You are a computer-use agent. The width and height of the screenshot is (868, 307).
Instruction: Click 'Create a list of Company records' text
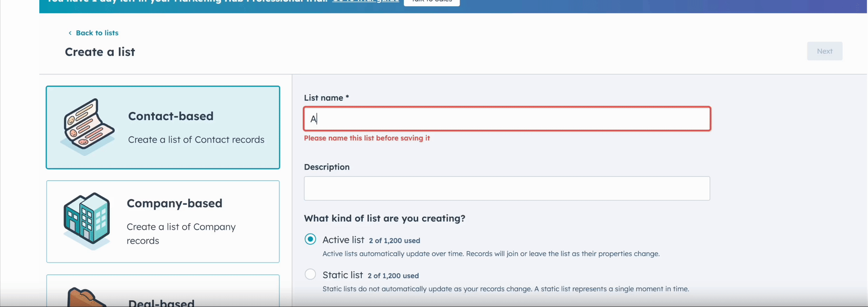[x=181, y=234]
